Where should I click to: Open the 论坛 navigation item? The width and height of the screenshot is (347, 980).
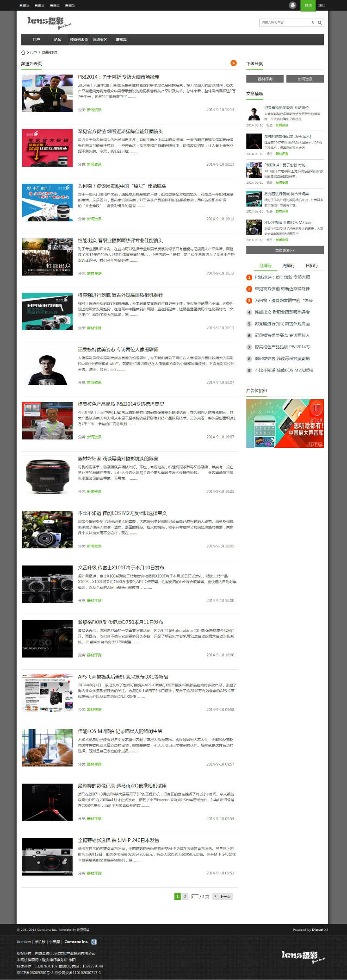(x=57, y=40)
